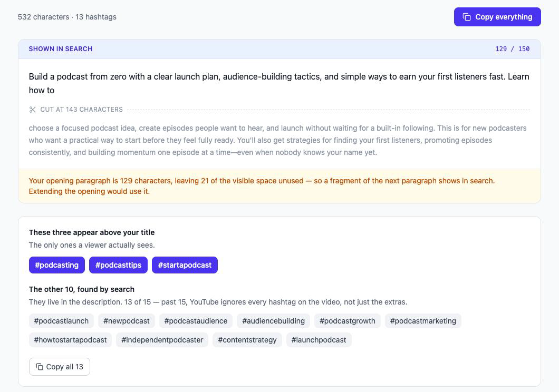Select the #startapodcast hashtag chip
The image size is (559, 392).
coord(185,265)
